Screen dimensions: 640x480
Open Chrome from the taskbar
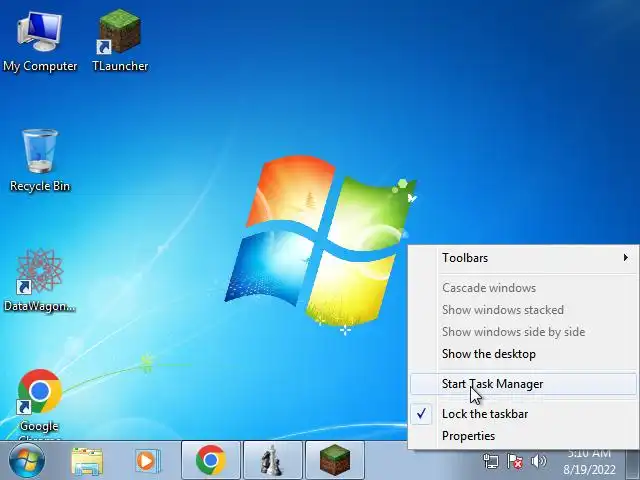(211, 460)
